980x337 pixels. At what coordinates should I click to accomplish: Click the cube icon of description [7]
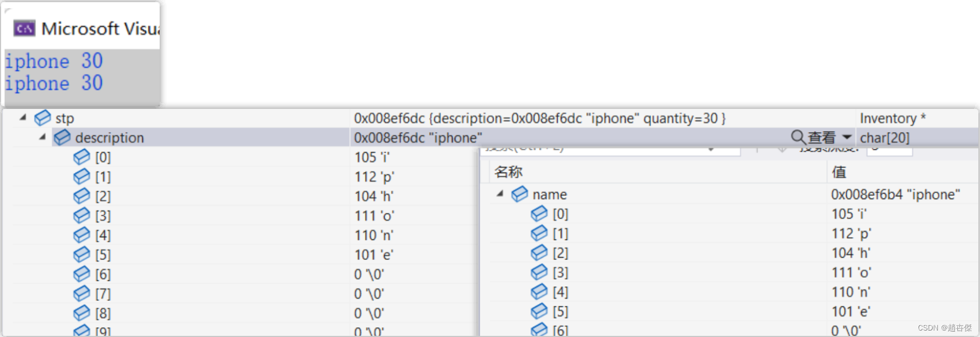(81, 293)
